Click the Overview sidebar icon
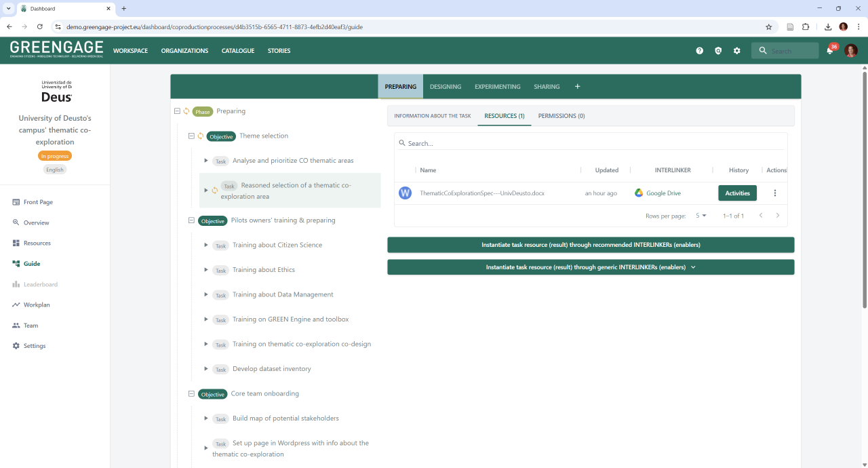 click(16, 222)
